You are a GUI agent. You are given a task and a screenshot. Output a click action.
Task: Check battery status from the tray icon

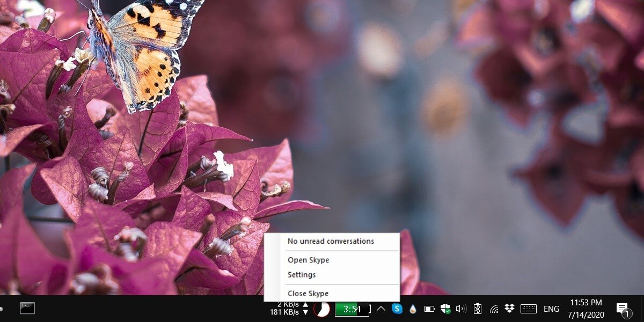pos(429,309)
